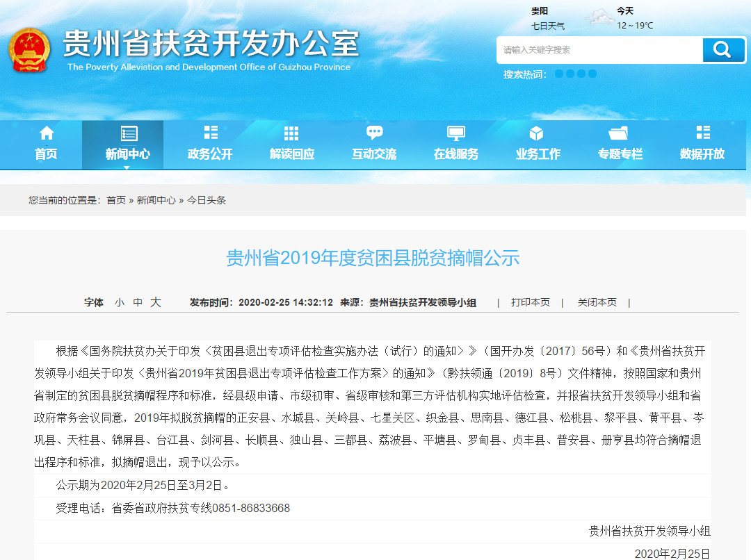Select the grid icon above 政务公开
The width and height of the screenshot is (751, 560).
209,132
